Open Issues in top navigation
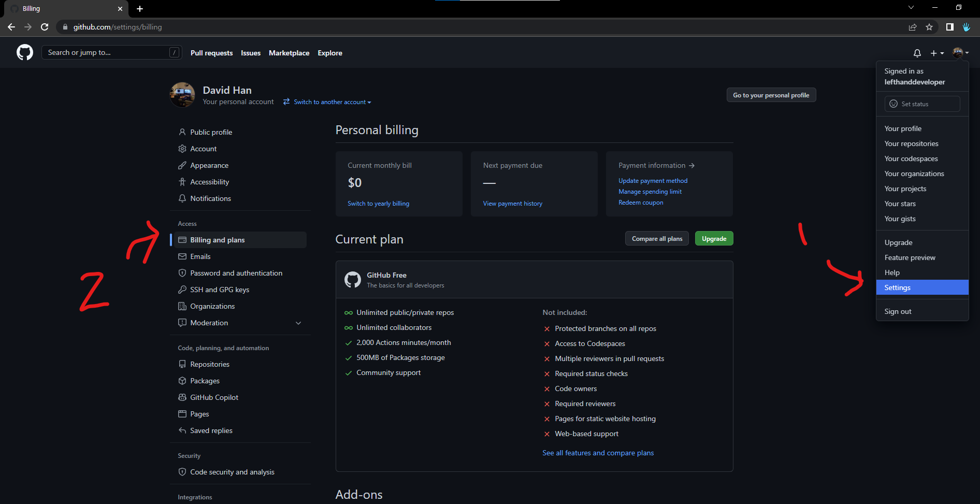This screenshot has height=504, width=980. tap(251, 53)
